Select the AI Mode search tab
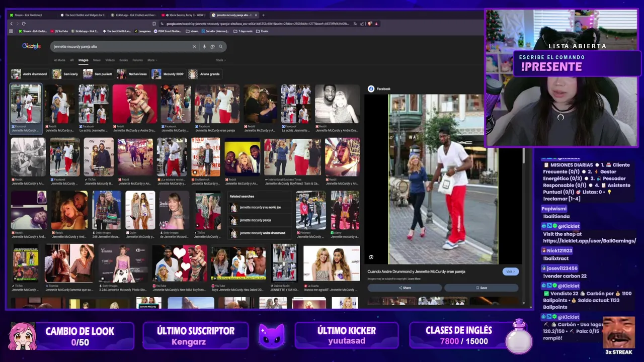 (59, 60)
